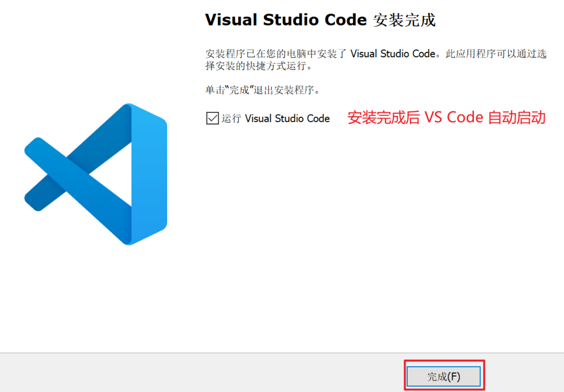Screen dimensions: 564x392
Task: Toggle the 运行 Visual Studio Code option
Action: [x=212, y=118]
